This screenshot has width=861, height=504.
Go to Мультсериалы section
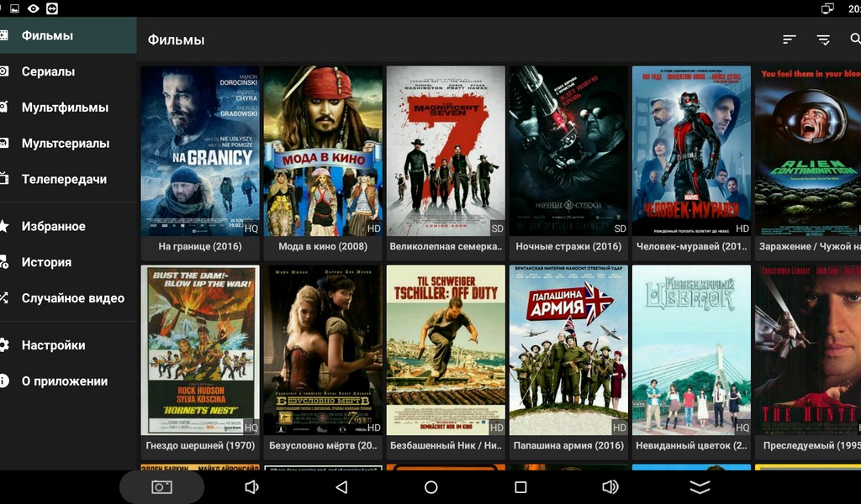[x=65, y=143]
